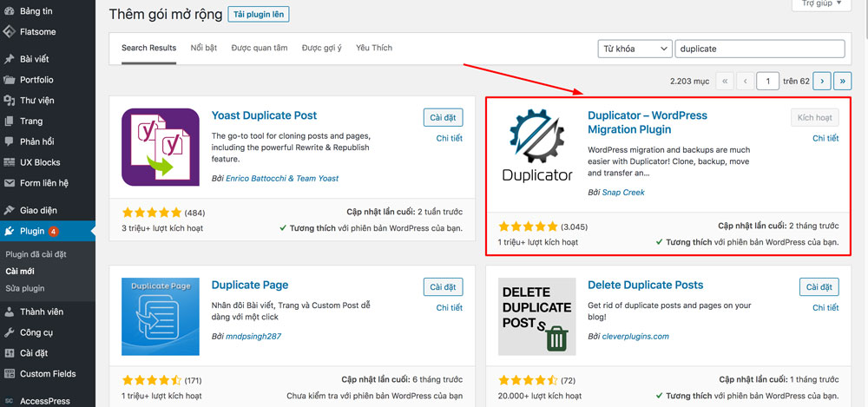Click the Delete Duplicate Posts title link

tap(646, 286)
